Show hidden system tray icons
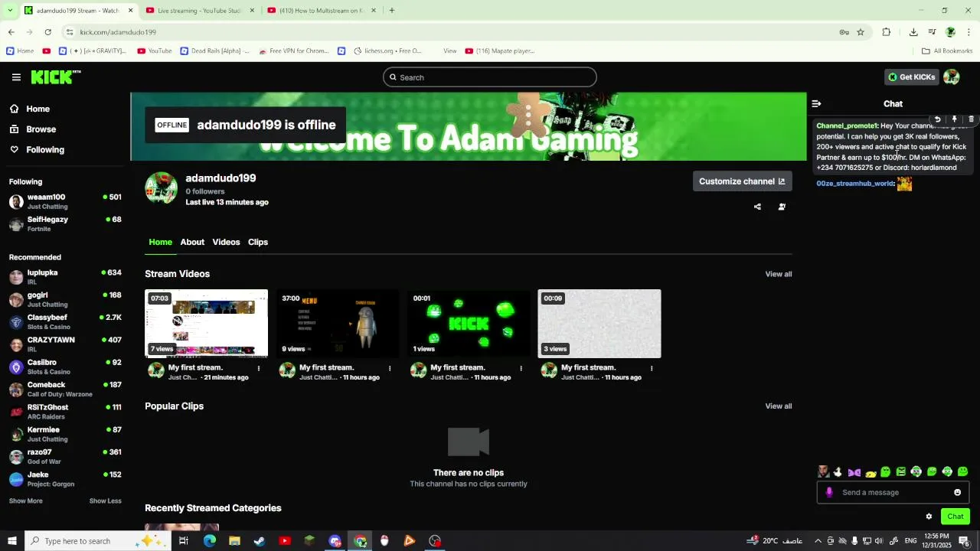The width and height of the screenshot is (980, 551). tap(818, 541)
